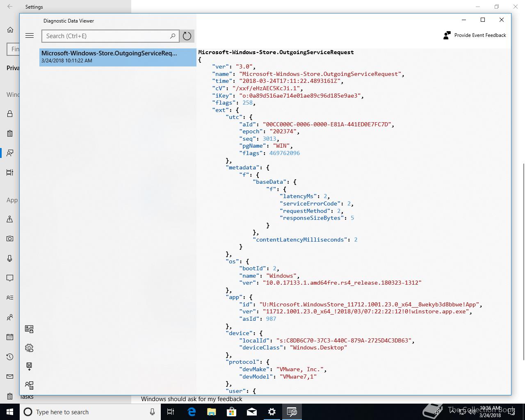Click the Provide Event Feedback button
Viewport: 525px width, 420px height.
[x=475, y=35]
